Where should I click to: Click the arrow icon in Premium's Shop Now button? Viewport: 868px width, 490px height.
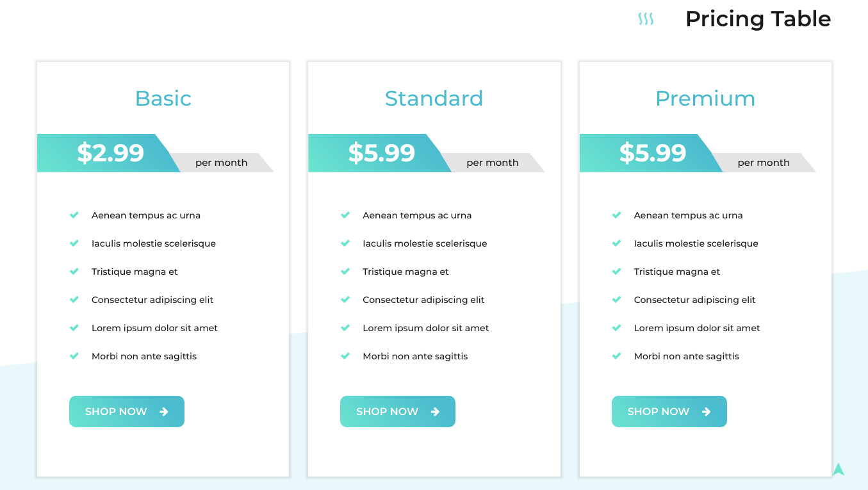point(706,412)
